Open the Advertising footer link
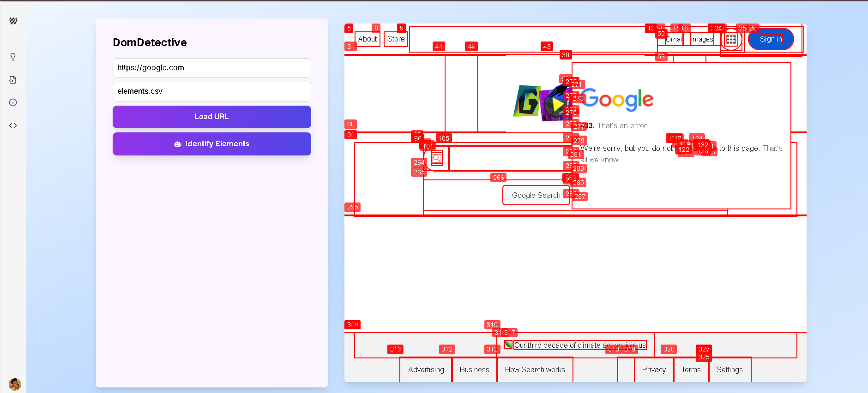This screenshot has height=393, width=868. (426, 369)
